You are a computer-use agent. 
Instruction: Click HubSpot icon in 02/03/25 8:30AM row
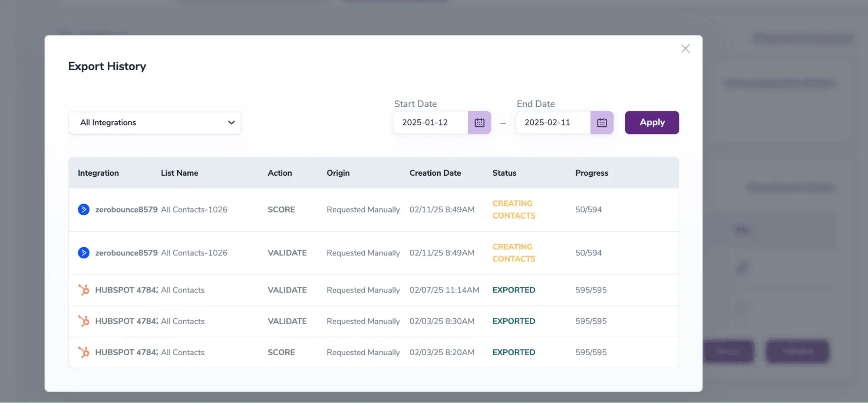click(x=84, y=321)
